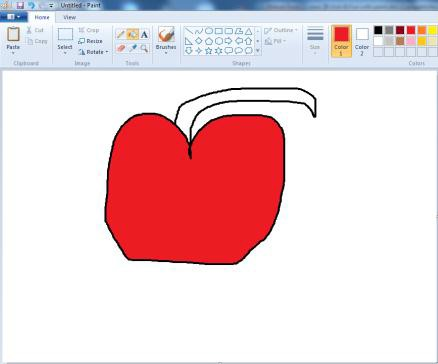Choose the Polygon shape
Screen dimensions: 438x364
click(239, 31)
